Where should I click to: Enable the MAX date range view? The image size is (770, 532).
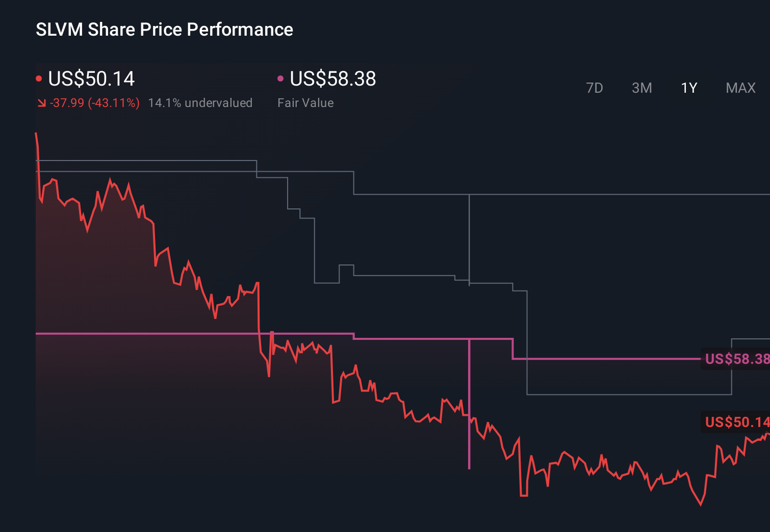pyautogui.click(x=740, y=88)
